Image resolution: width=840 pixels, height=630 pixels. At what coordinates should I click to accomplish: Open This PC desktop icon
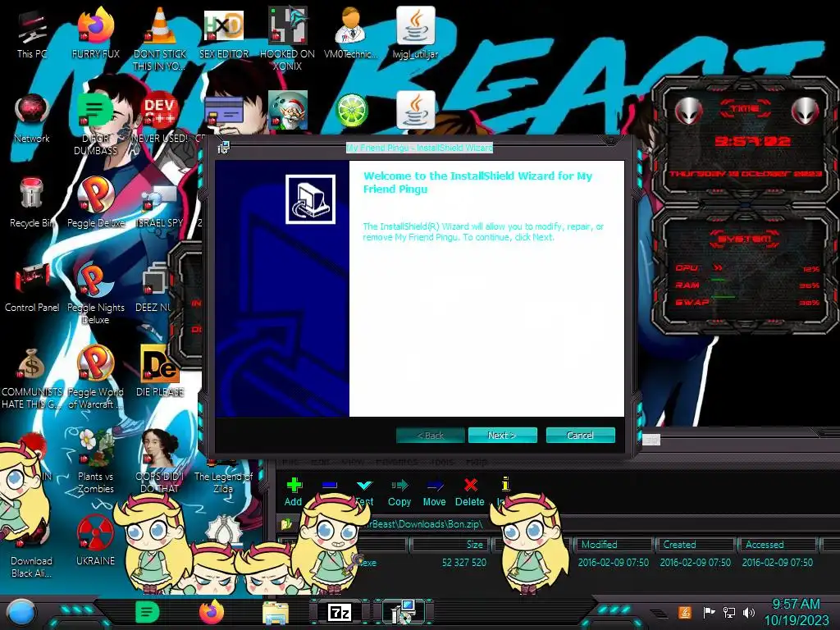[x=32, y=34]
